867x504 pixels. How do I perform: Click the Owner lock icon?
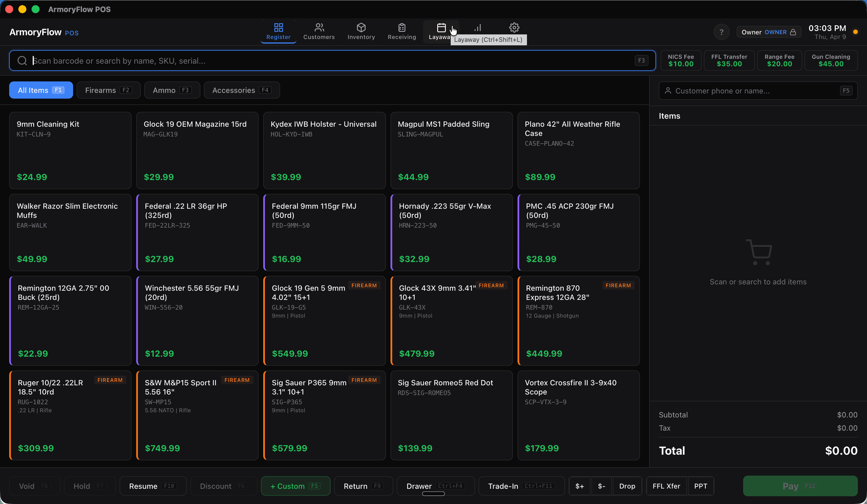pyautogui.click(x=793, y=32)
